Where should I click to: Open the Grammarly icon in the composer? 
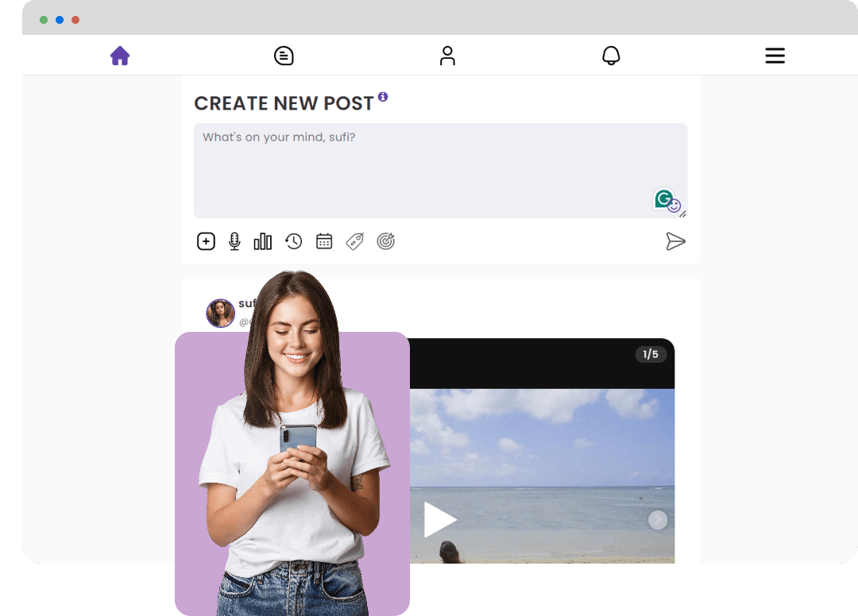(x=664, y=199)
